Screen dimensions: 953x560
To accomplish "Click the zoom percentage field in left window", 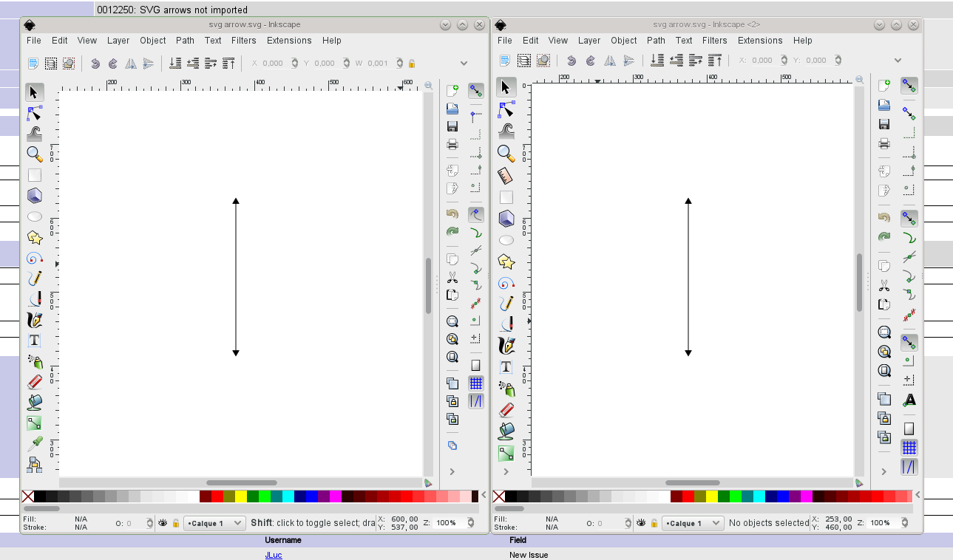I will [449, 523].
